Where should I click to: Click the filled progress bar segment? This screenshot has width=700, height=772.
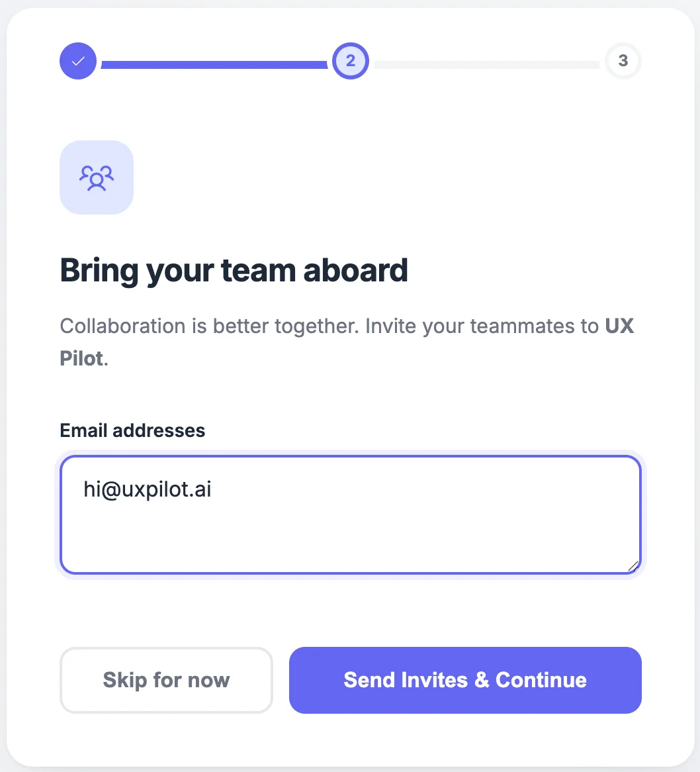[213, 65]
